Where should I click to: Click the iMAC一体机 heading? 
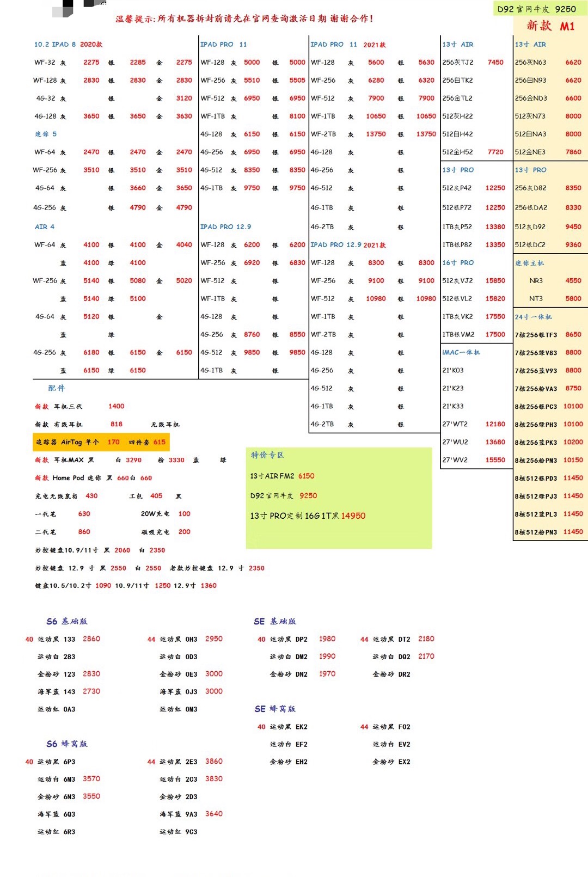tap(461, 352)
